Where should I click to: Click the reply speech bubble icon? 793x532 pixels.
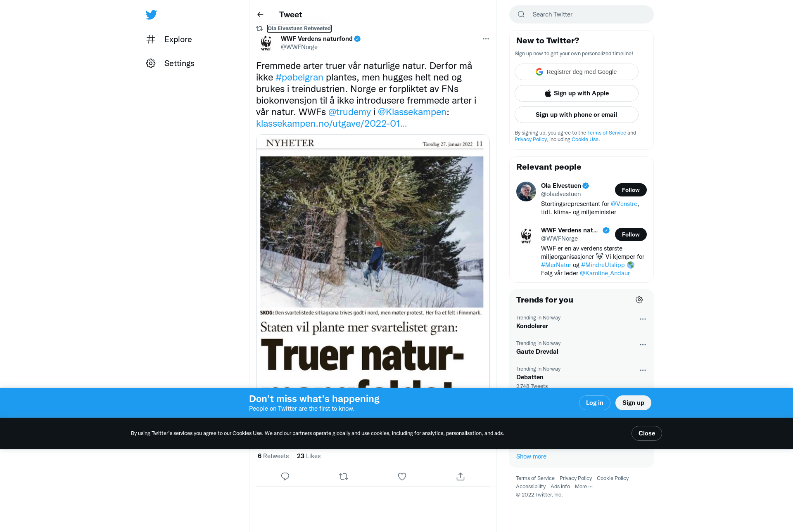coord(285,477)
